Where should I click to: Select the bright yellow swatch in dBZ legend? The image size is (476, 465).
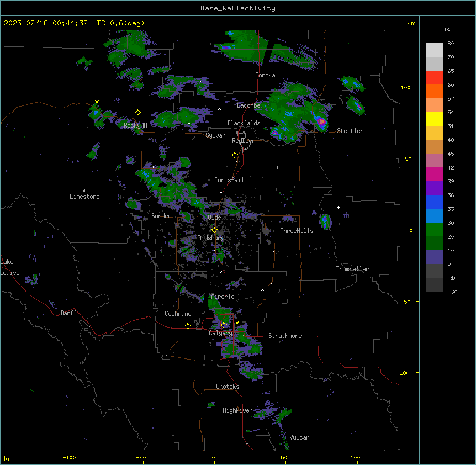(x=434, y=119)
